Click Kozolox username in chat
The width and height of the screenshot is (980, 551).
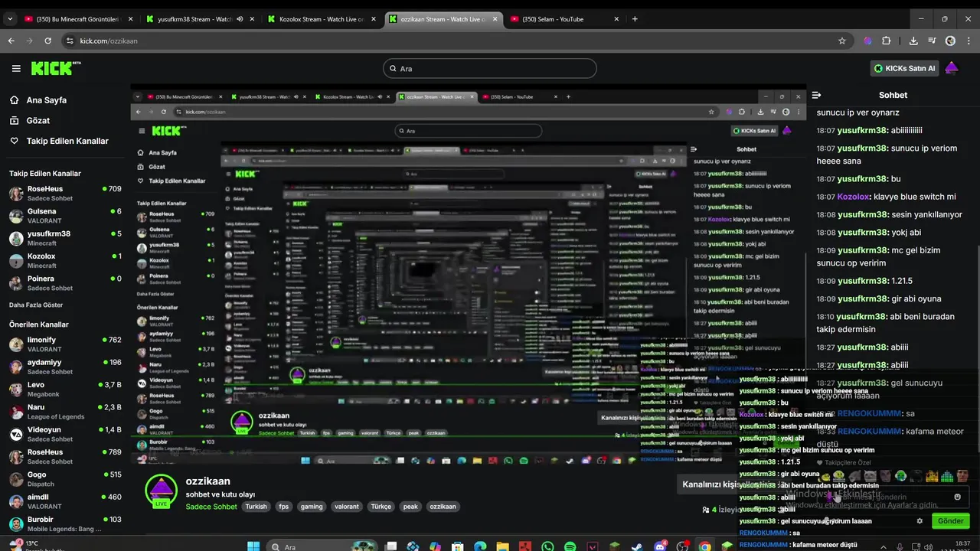click(854, 197)
